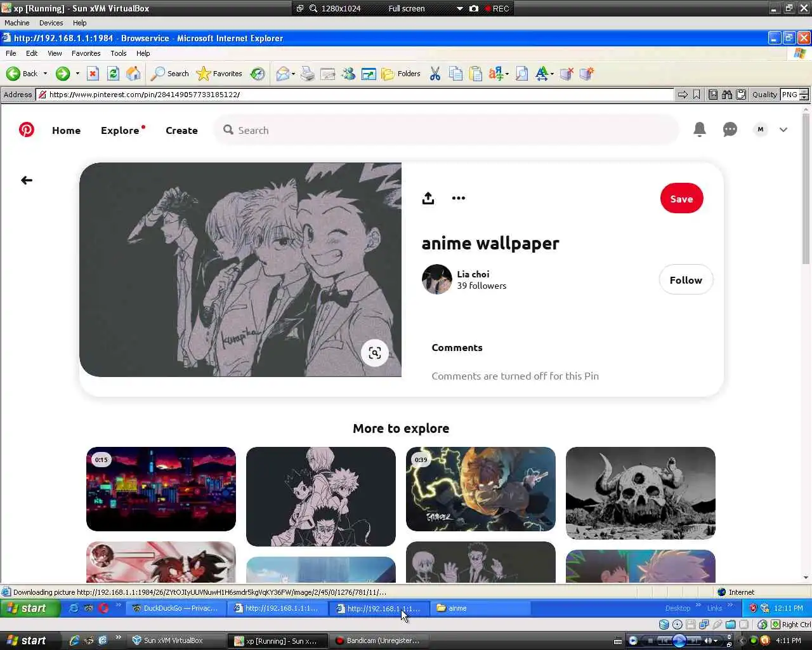Image resolution: width=812 pixels, height=650 pixels.
Task: Open the IE Favorites menu
Action: coord(86,53)
